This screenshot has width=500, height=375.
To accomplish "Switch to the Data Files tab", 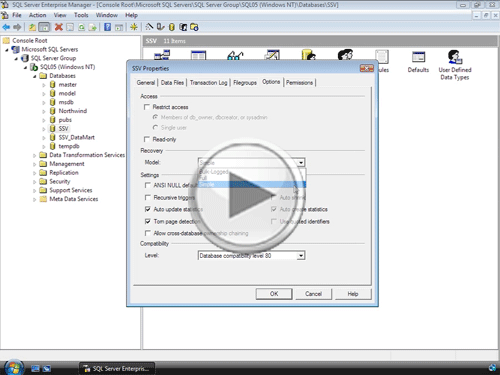I will point(172,83).
